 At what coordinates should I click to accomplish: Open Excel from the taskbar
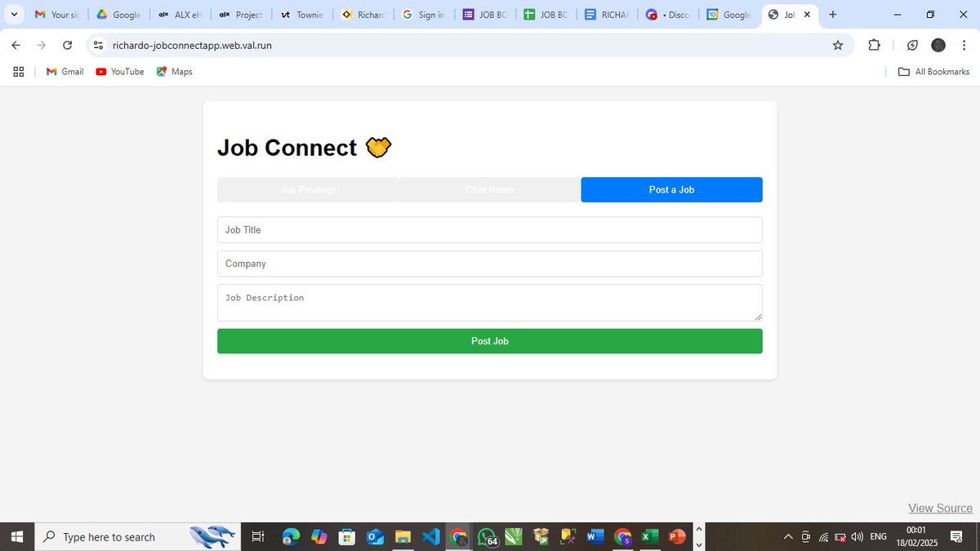649,537
